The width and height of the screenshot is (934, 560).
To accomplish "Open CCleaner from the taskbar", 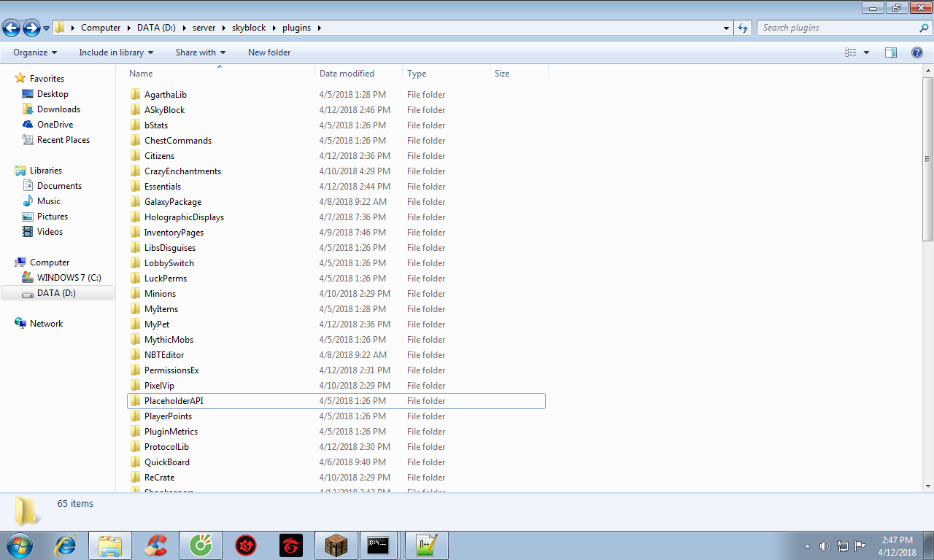I will point(155,545).
